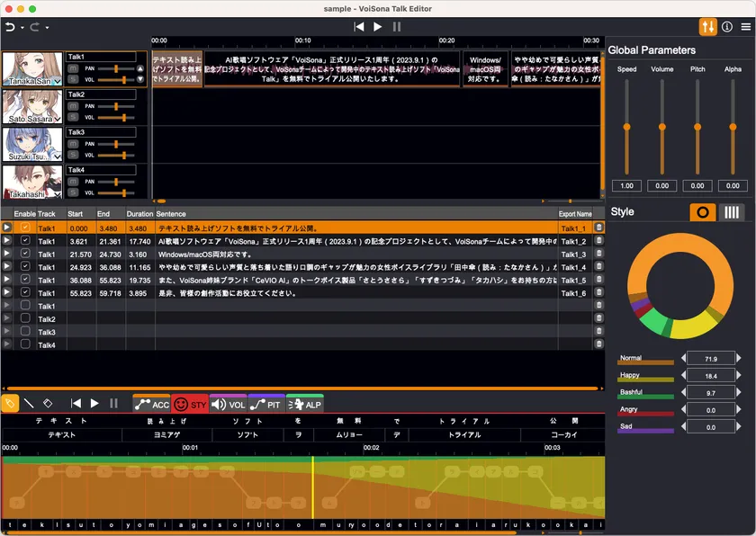Open the hamburger main menu
The height and width of the screenshot is (536, 756).
coord(745,27)
